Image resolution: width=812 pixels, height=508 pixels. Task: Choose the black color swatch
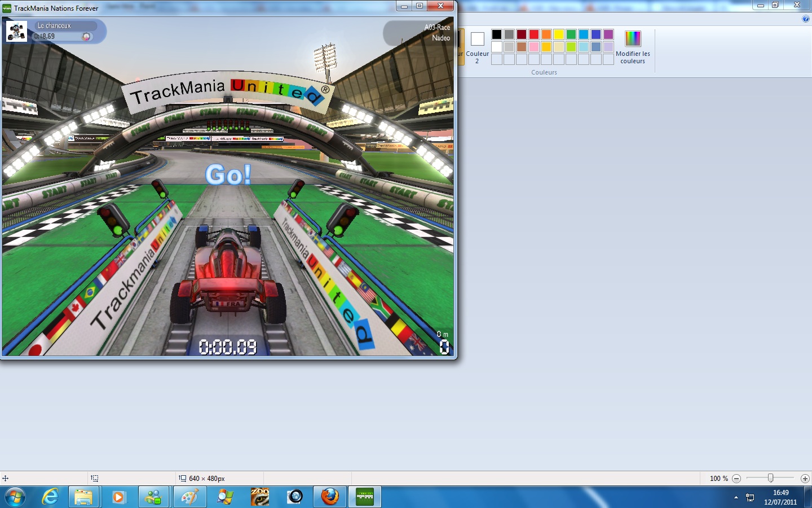497,34
